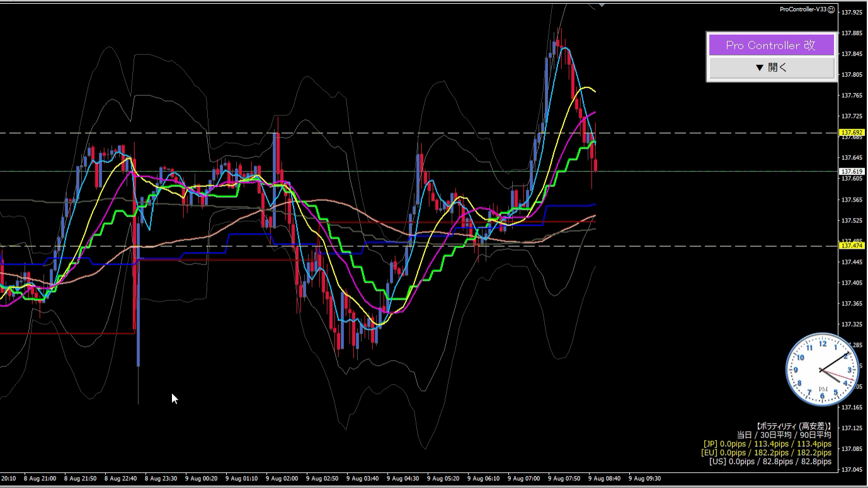This screenshot has width=868, height=488.
Task: Click the 9 Aug 07:50 time label
Action: click(x=564, y=479)
